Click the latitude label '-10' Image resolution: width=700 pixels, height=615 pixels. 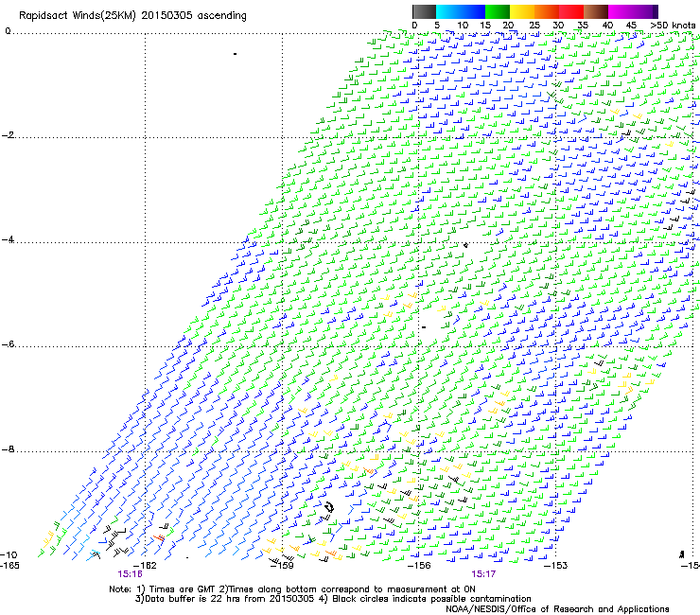point(9,554)
